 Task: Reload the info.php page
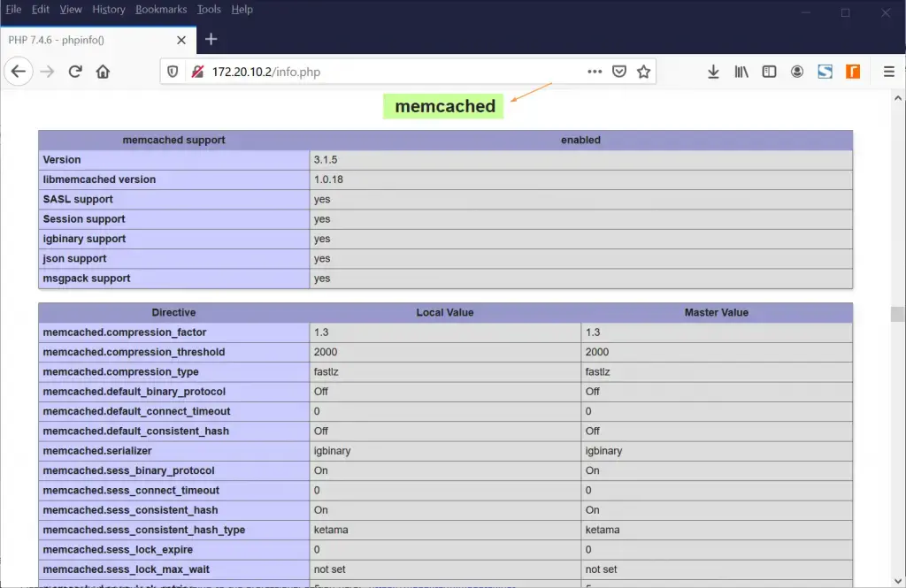pos(74,71)
